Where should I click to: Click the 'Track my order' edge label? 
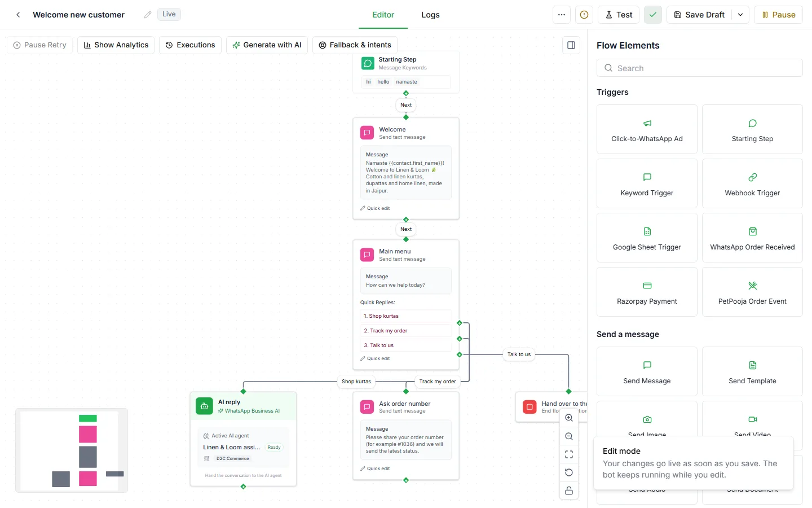point(438,382)
